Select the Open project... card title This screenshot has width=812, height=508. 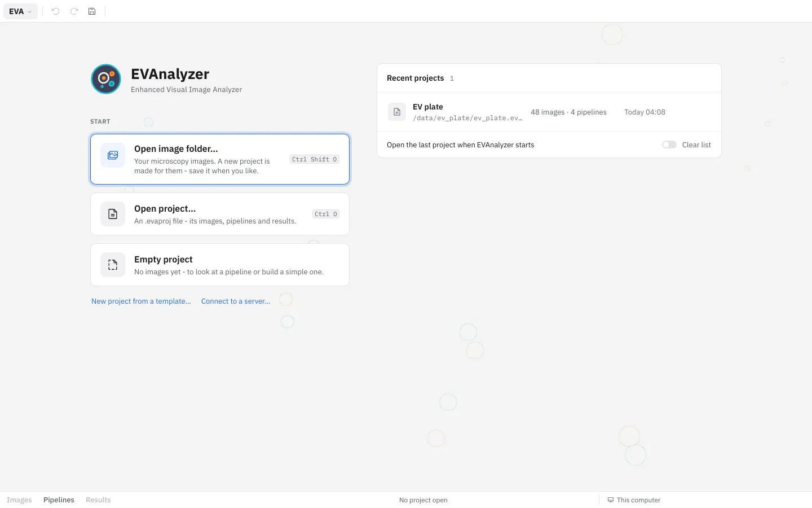pyautogui.click(x=165, y=209)
